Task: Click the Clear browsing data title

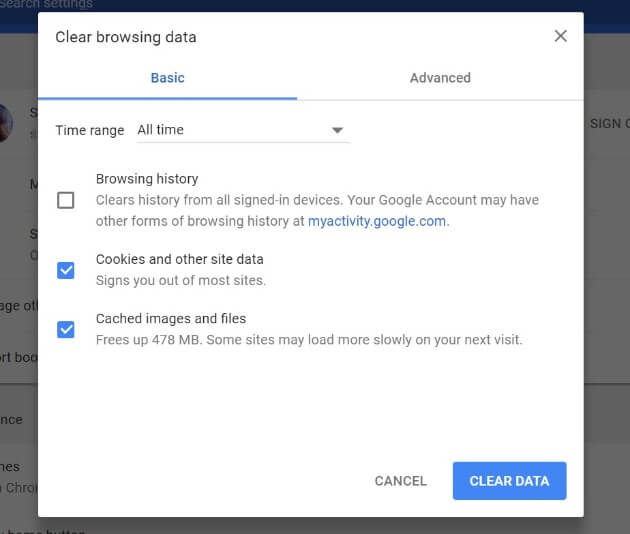Action: pyautogui.click(x=126, y=37)
